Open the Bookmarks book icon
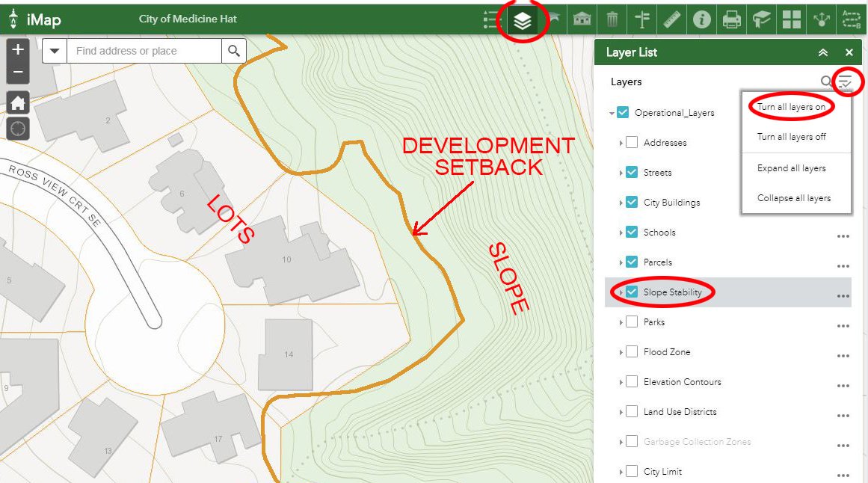The image size is (868, 483). [x=761, y=19]
